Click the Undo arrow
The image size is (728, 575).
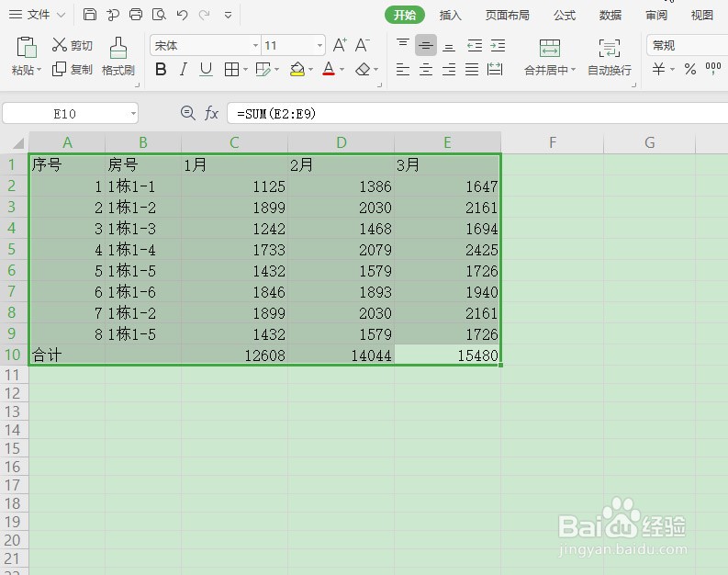click(x=182, y=15)
